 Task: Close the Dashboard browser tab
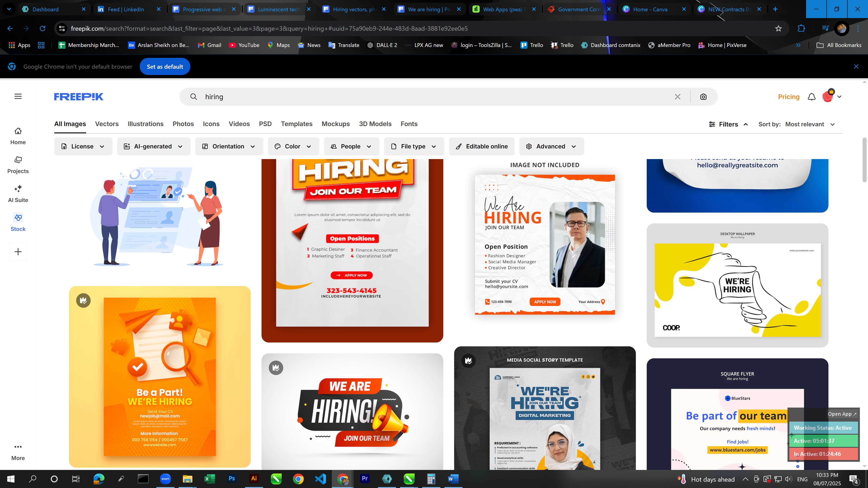click(x=84, y=9)
